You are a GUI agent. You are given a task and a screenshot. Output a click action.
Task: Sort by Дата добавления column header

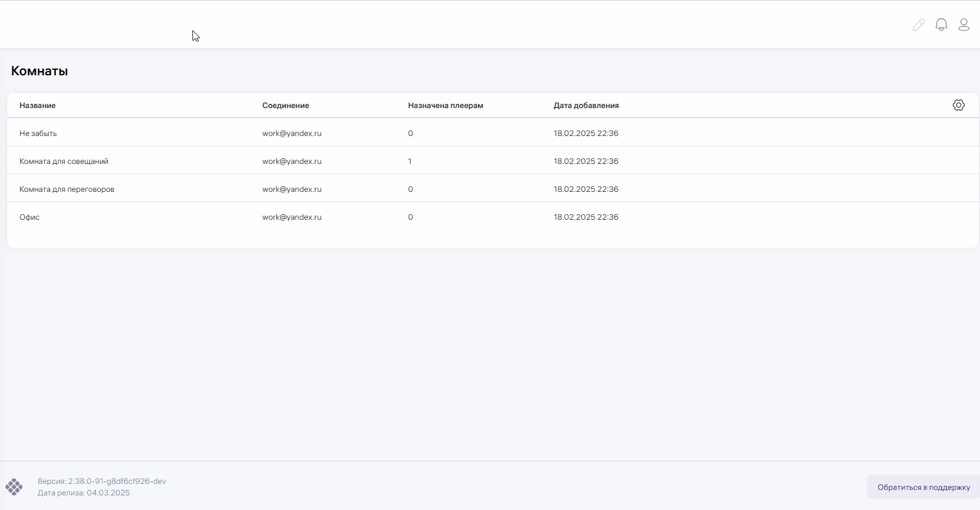point(586,106)
